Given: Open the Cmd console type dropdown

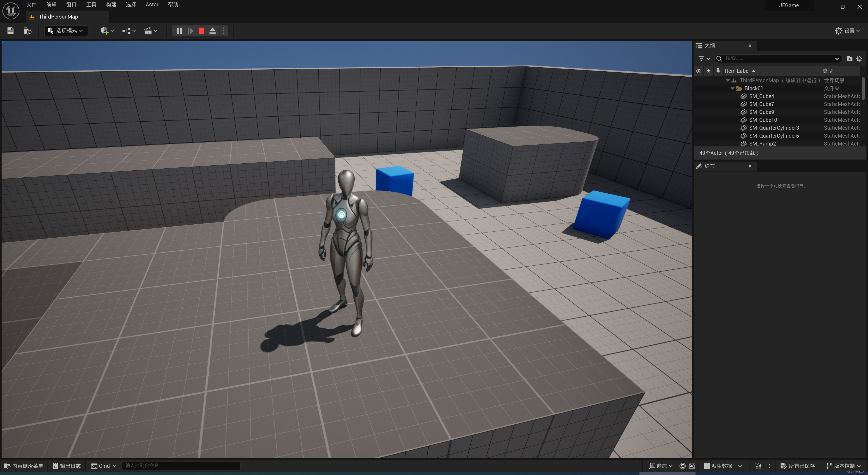Looking at the screenshot, I should click(104, 466).
